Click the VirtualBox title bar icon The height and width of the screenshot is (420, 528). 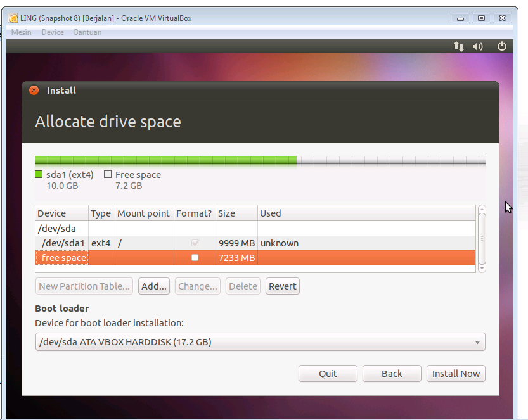(x=13, y=18)
